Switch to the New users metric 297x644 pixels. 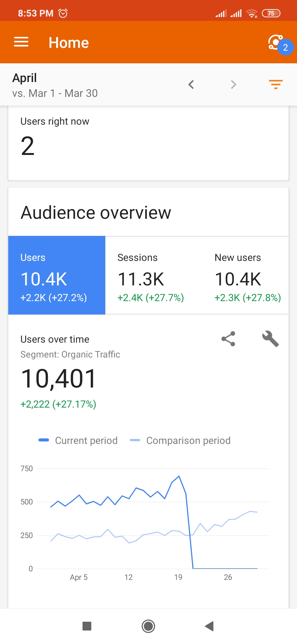(x=248, y=275)
